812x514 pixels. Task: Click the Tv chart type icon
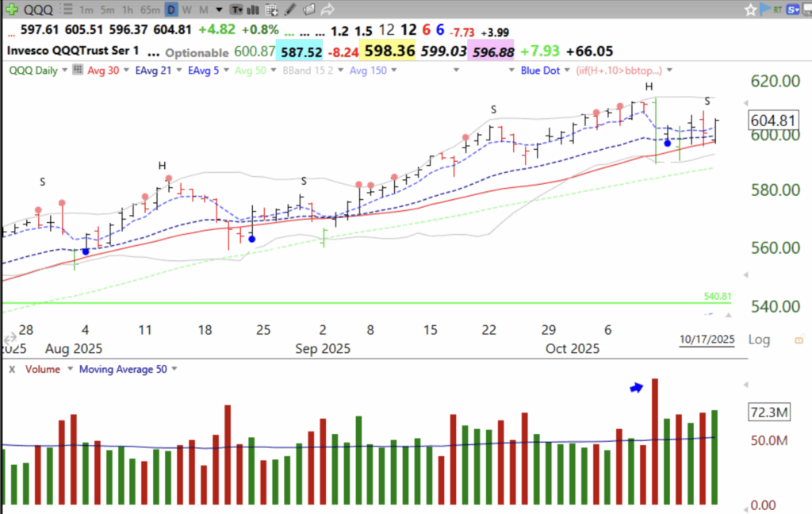click(237, 10)
